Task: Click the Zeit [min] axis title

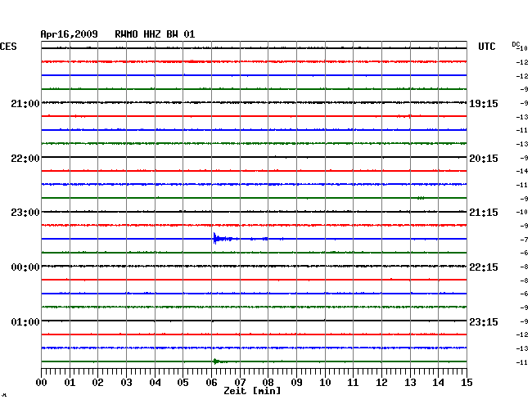Action: (x=252, y=391)
